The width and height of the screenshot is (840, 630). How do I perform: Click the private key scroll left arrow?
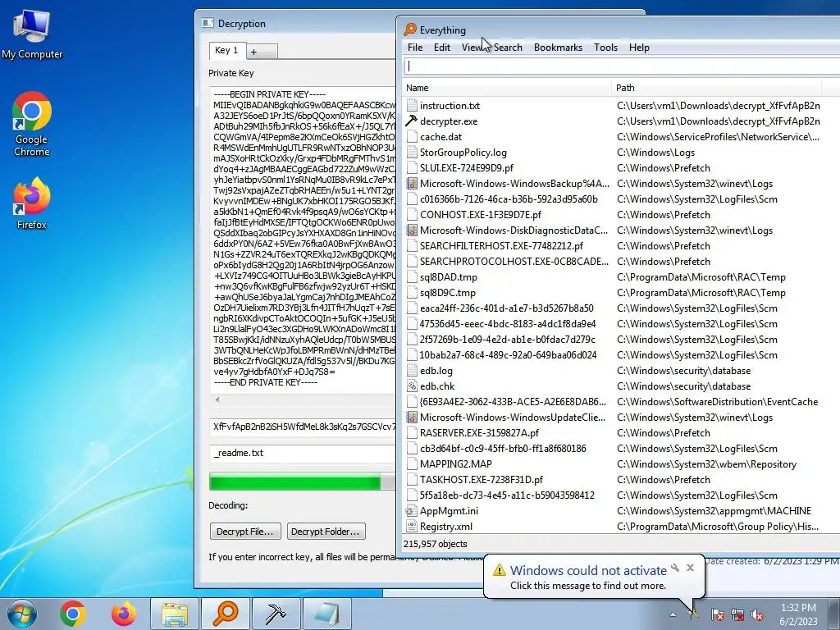[217, 399]
